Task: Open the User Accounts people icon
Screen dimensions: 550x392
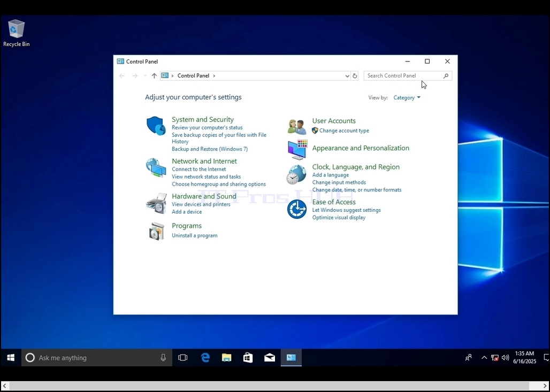Action: [297, 127]
